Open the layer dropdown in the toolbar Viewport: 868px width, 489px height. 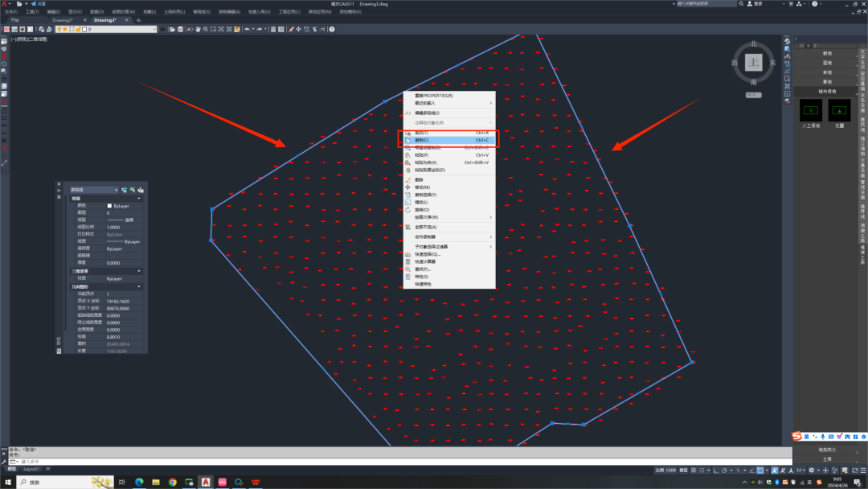pos(154,29)
